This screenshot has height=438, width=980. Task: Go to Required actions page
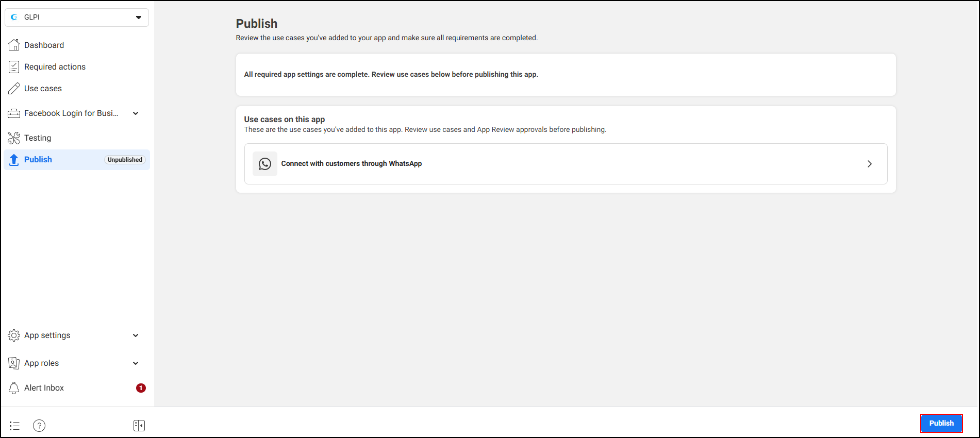coord(55,67)
